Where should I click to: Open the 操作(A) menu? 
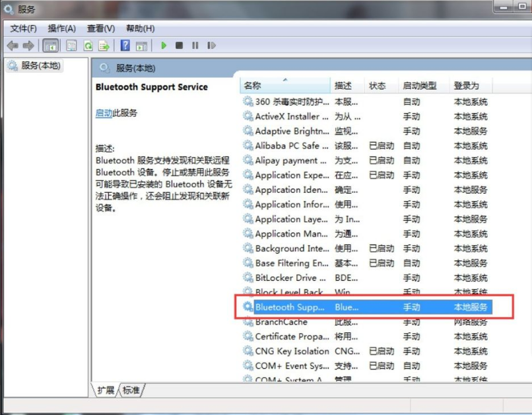(x=62, y=28)
